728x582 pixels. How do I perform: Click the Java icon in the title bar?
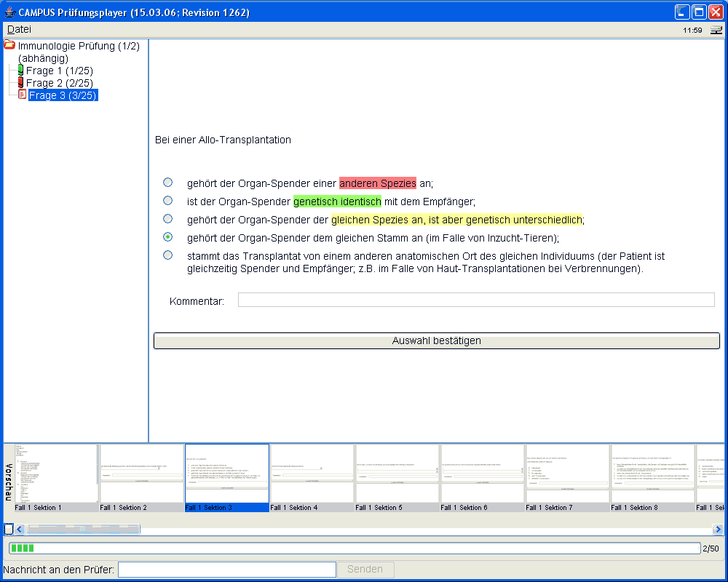9,12
